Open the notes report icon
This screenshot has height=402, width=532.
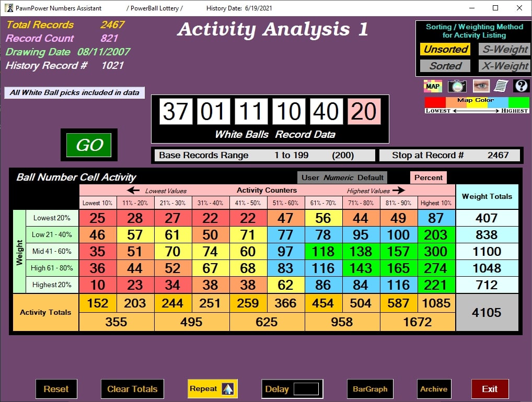click(501, 86)
